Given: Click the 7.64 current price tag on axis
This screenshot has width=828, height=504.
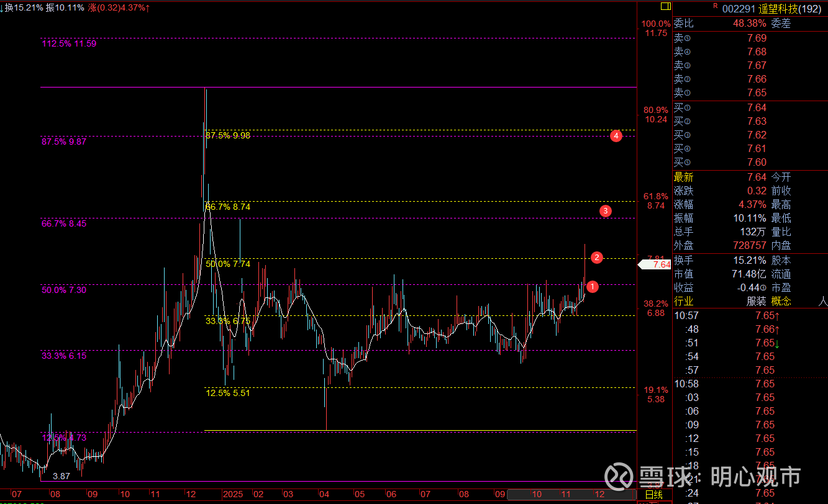Looking at the screenshot, I should coord(655,264).
